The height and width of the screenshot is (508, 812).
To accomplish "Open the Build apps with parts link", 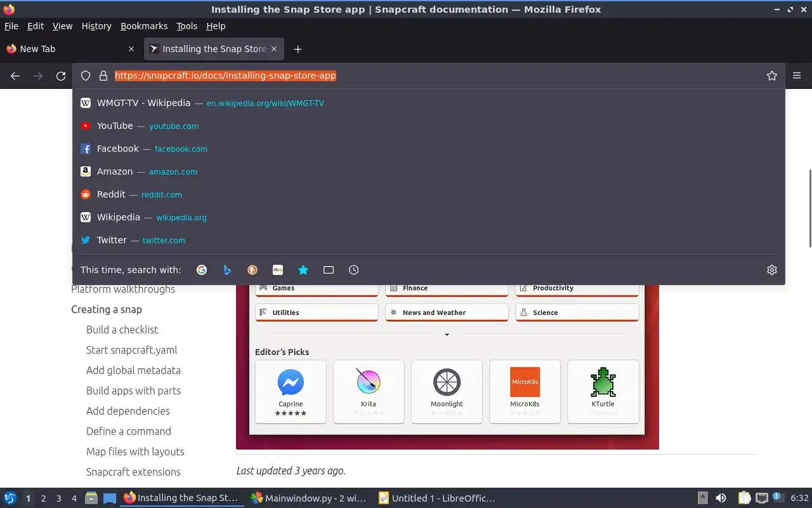I will (133, 391).
